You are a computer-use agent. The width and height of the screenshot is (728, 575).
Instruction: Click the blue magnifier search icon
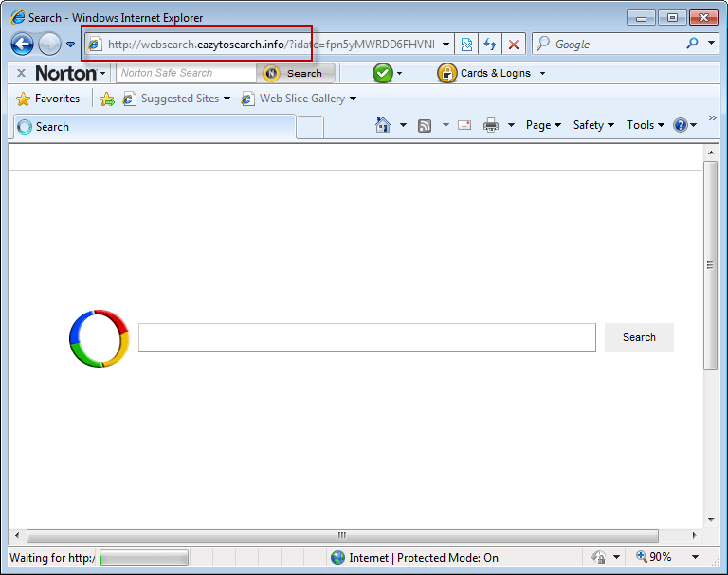tap(692, 44)
